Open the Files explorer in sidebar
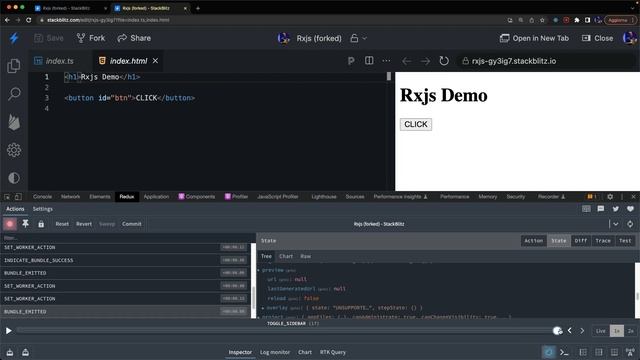This screenshot has height=360, width=640. [14, 66]
